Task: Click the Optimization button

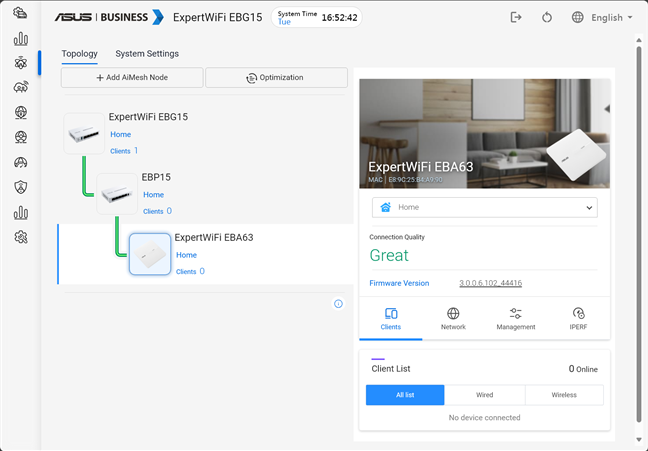Action: coord(276,77)
